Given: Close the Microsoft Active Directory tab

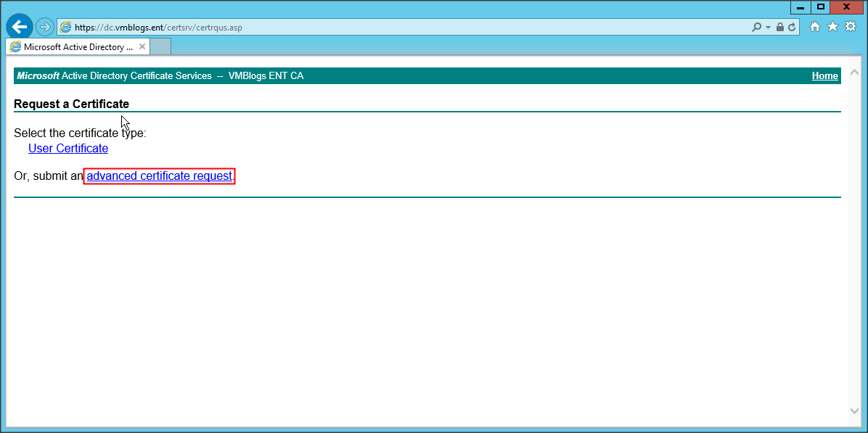Looking at the screenshot, I should (x=142, y=46).
